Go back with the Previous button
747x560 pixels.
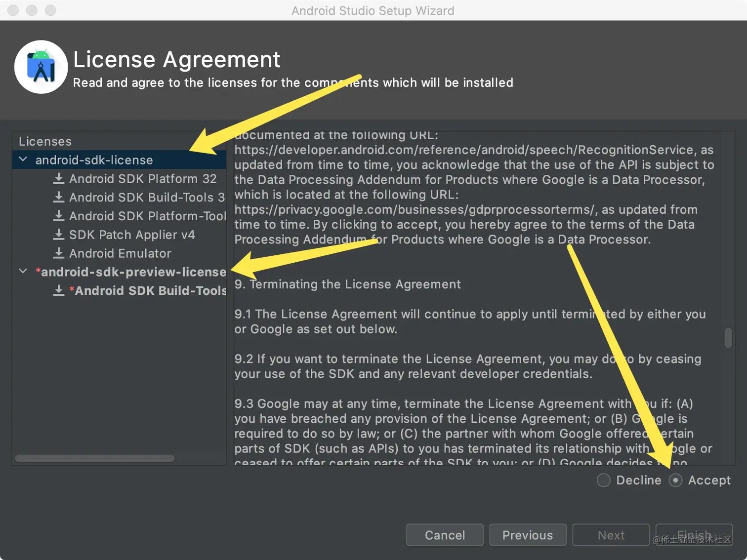click(x=528, y=535)
